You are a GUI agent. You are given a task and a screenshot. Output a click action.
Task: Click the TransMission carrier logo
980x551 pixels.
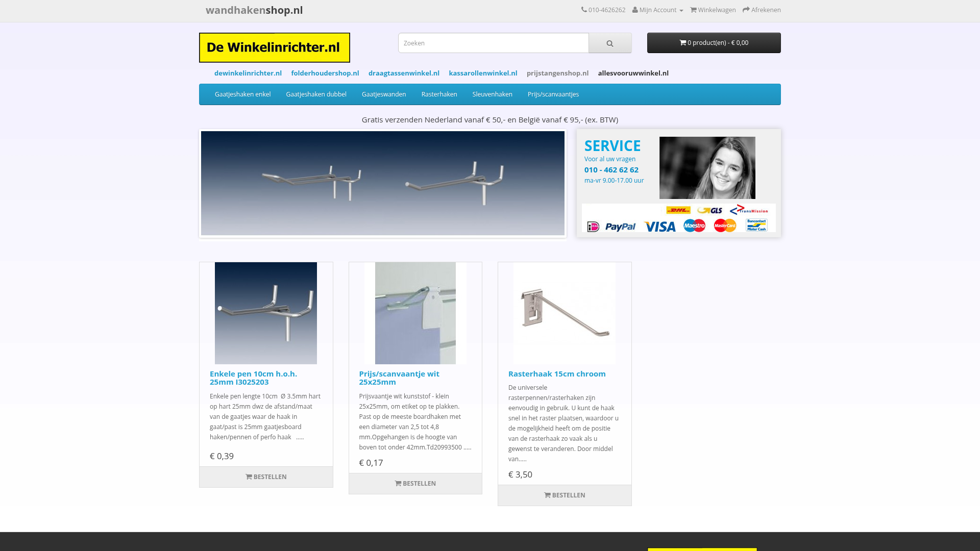click(749, 210)
